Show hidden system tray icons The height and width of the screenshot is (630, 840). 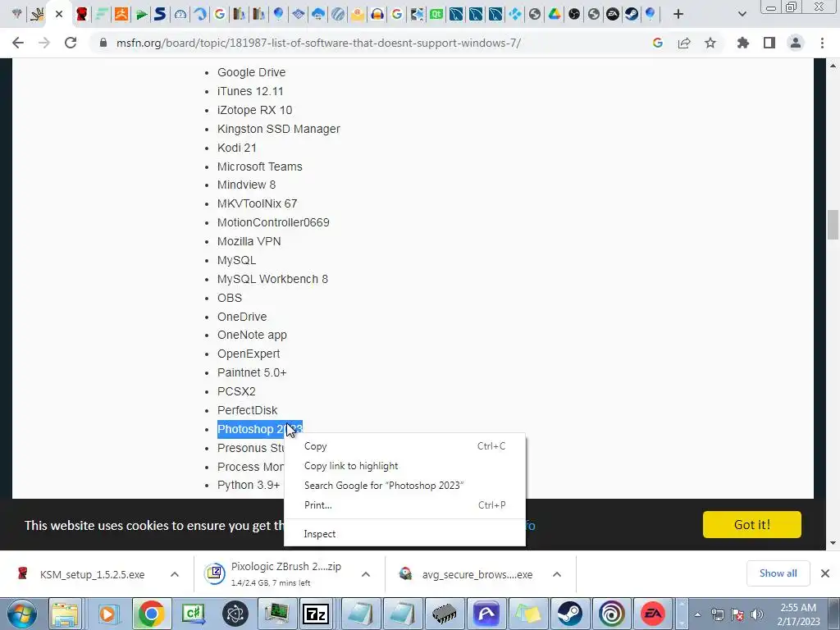pos(697,614)
